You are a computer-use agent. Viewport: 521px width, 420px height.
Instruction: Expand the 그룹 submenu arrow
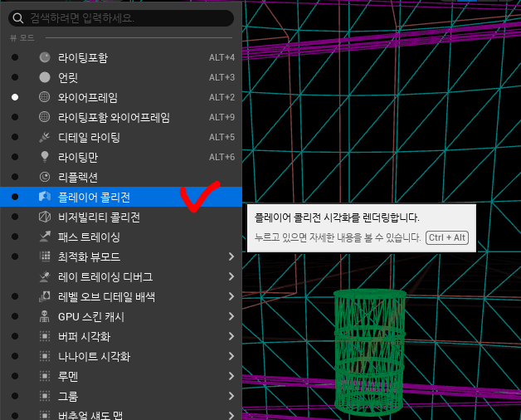click(x=231, y=397)
